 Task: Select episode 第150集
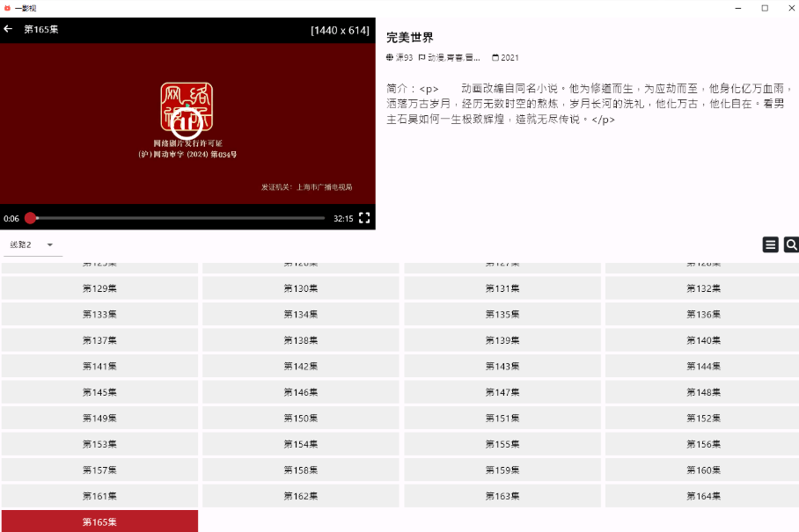(300, 419)
